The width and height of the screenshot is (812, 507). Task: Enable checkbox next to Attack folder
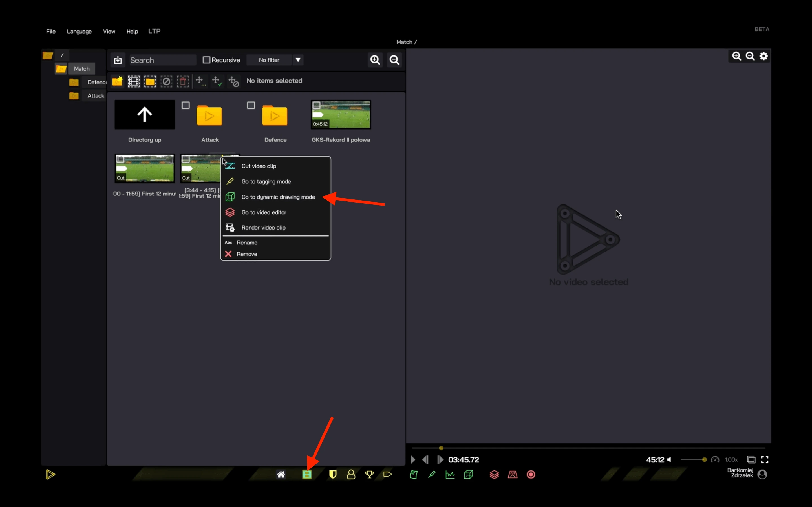[185, 105]
